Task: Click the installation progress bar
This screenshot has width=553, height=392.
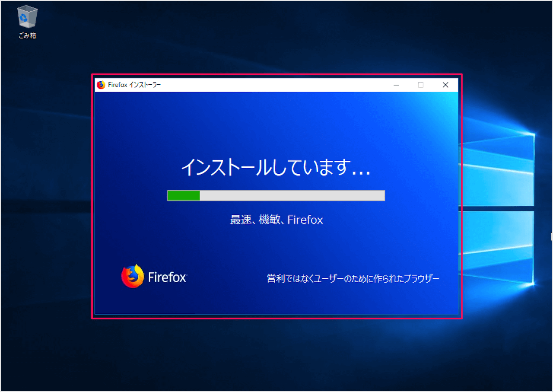Action: click(x=276, y=195)
